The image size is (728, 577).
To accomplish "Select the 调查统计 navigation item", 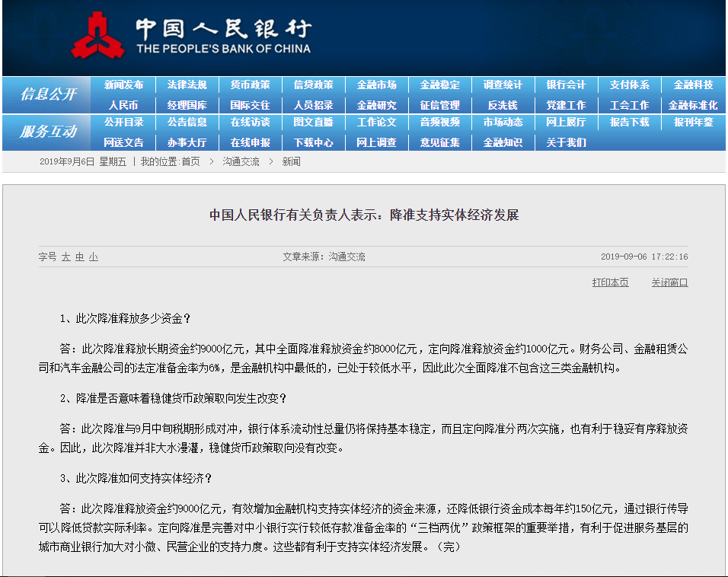I will pyautogui.click(x=503, y=85).
